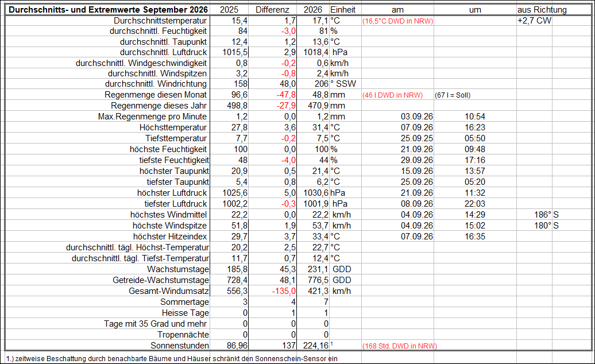
Task: Click the time '22:03' for tiefster Luftdruck
Action: pyautogui.click(x=475, y=204)
